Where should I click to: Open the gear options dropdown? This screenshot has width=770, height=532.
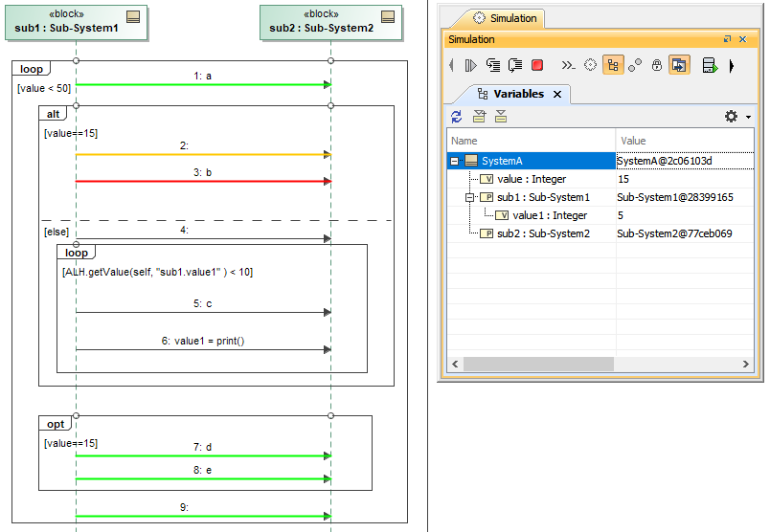(736, 117)
